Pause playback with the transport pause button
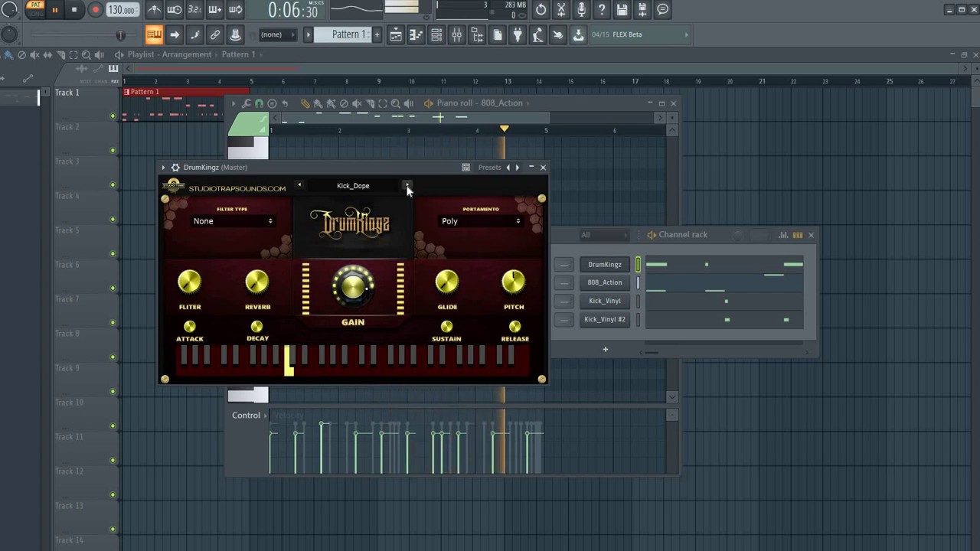Viewport: 980px width, 551px height. click(54, 10)
